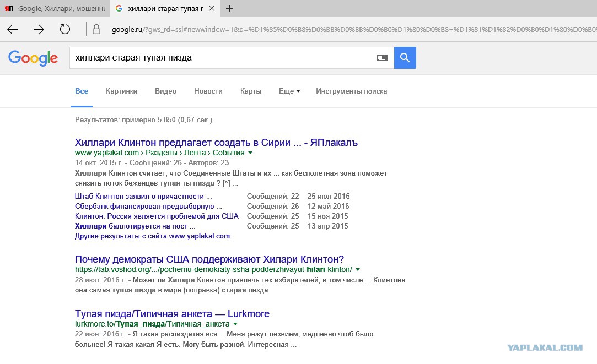Open Инструменты поиска search tools

click(352, 91)
